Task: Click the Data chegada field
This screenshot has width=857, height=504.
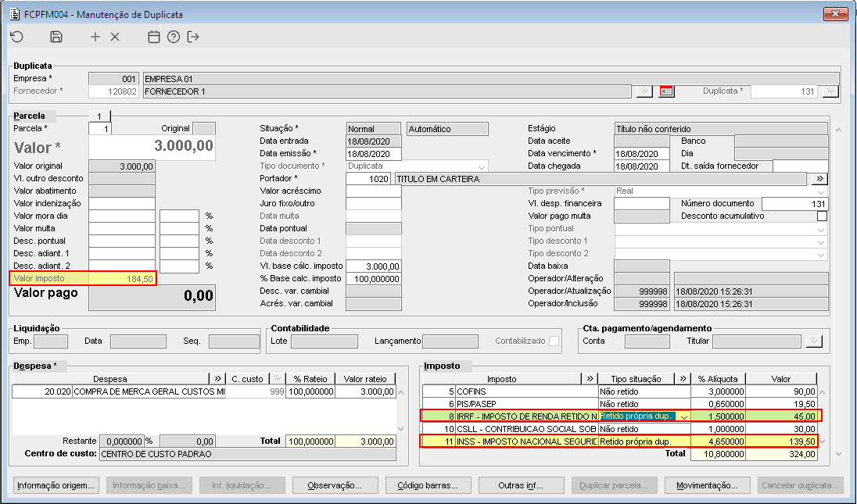Action: pos(642,166)
